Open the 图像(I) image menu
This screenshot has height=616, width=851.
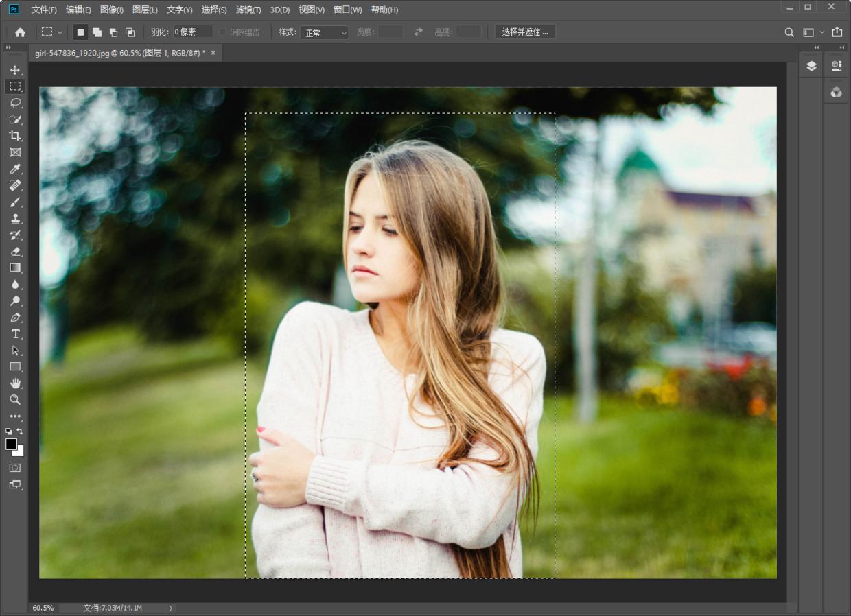(111, 10)
